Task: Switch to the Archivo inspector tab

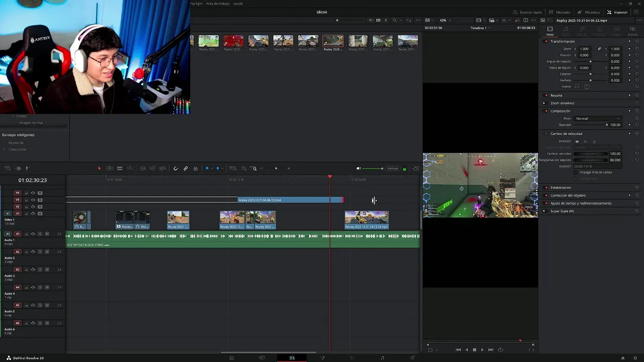Action: [632, 31]
